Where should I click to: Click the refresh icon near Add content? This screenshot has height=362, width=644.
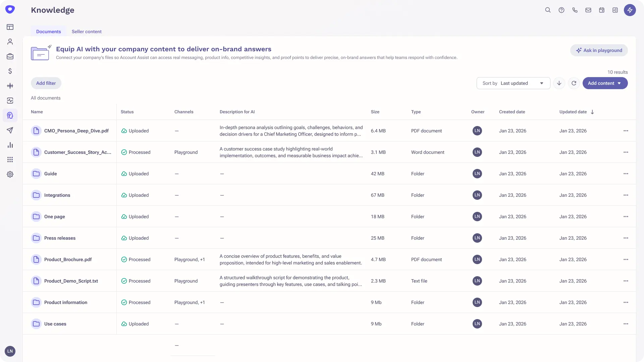(574, 83)
